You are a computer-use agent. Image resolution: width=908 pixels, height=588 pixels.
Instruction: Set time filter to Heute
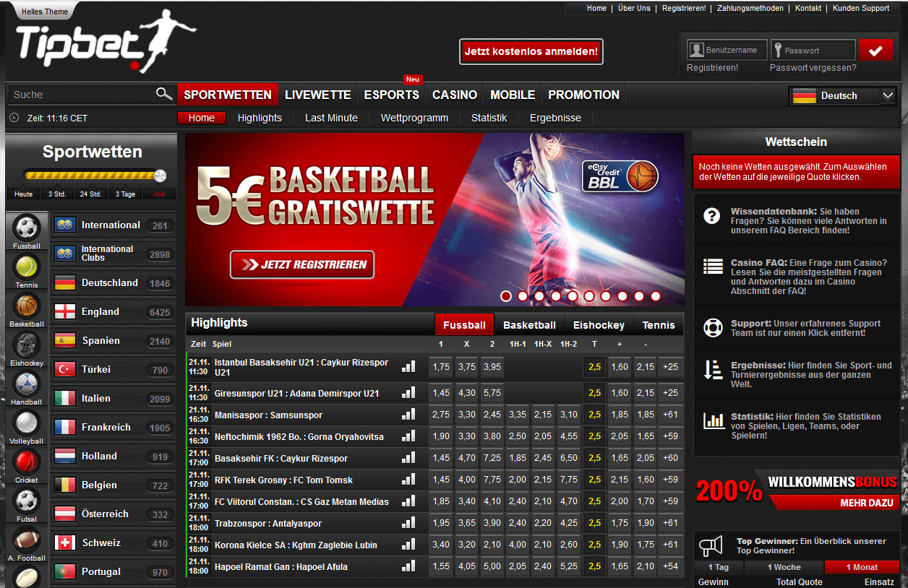coord(24,194)
